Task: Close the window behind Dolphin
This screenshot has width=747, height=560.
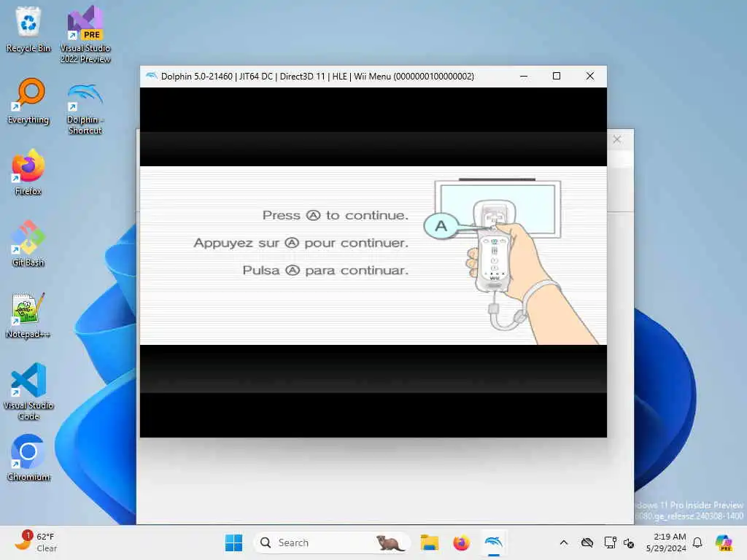Action: (x=617, y=139)
